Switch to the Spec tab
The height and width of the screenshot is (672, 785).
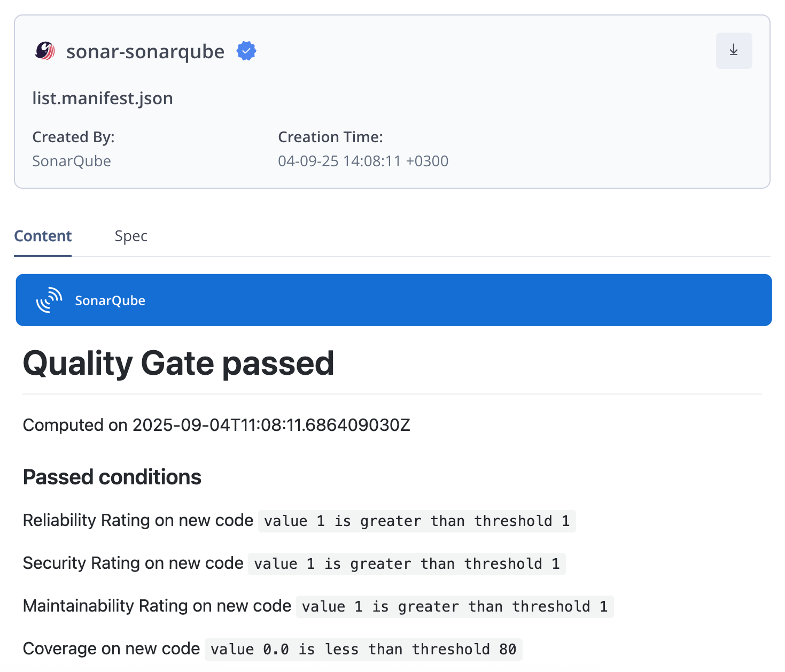coord(131,236)
